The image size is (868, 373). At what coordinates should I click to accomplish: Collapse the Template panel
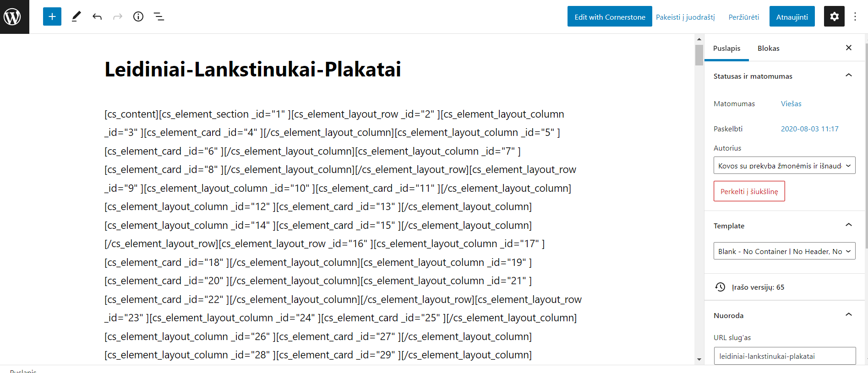849,225
